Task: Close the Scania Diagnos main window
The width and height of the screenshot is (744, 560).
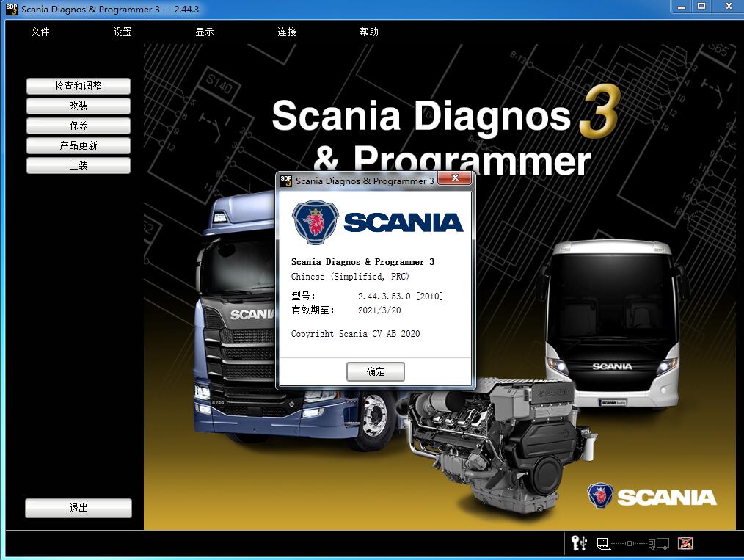Action: [728, 7]
